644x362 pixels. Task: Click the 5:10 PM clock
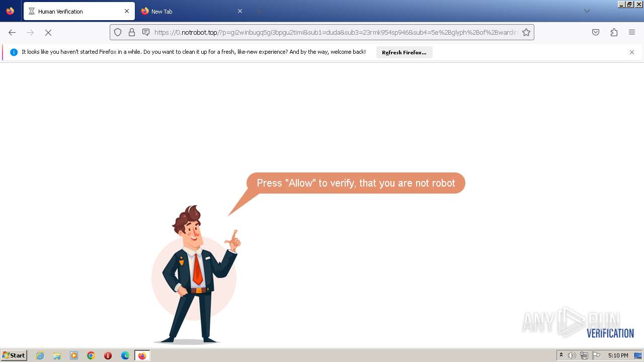[x=618, y=355]
